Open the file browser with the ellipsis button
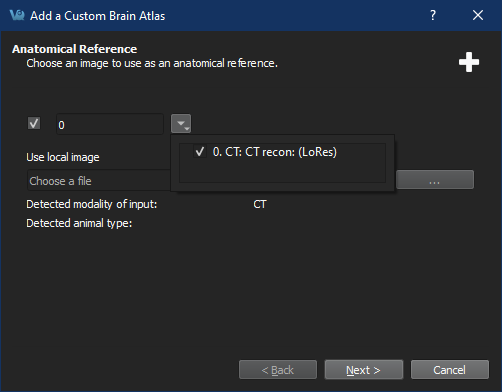 point(435,180)
